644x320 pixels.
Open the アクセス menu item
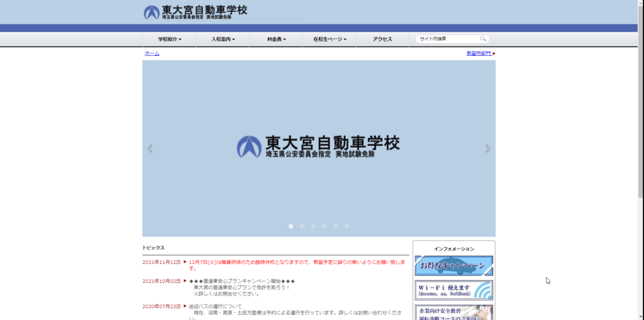382,40
